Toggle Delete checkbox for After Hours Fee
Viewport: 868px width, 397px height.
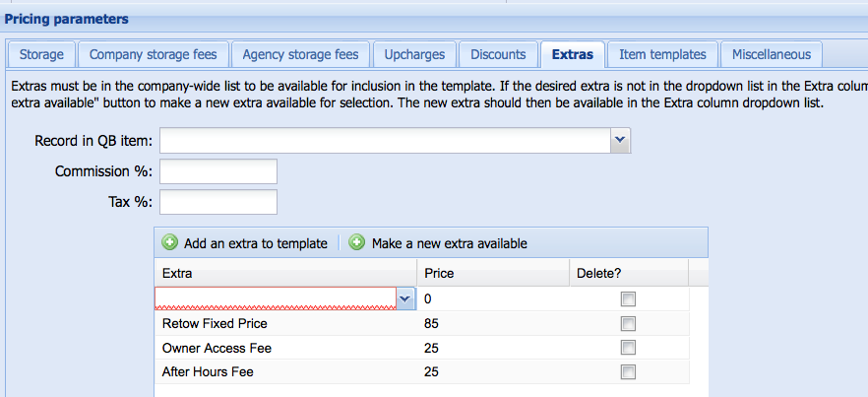[x=629, y=372]
